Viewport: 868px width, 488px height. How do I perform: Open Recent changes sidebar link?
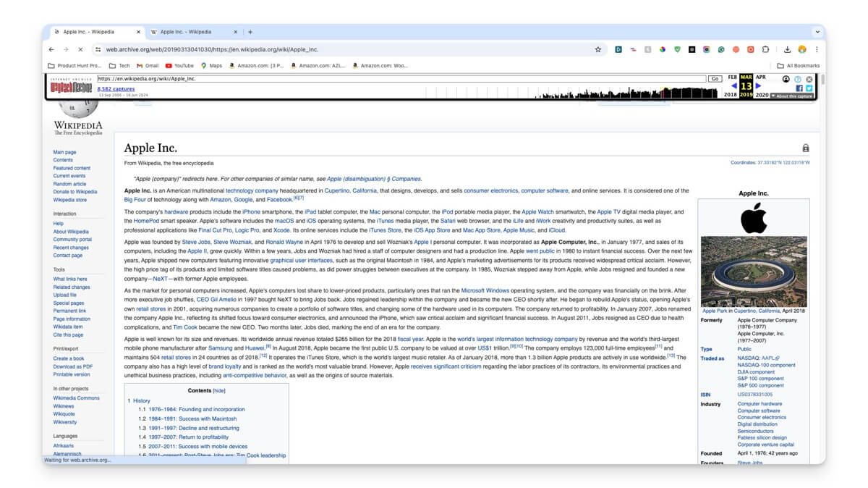pyautogui.click(x=71, y=248)
